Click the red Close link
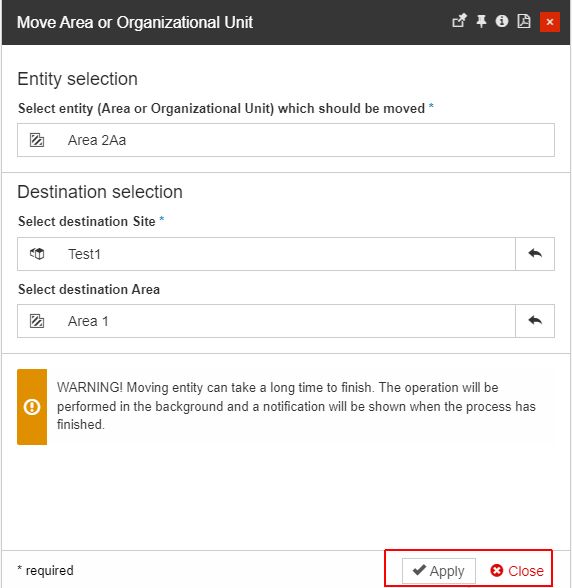 pyautogui.click(x=517, y=571)
